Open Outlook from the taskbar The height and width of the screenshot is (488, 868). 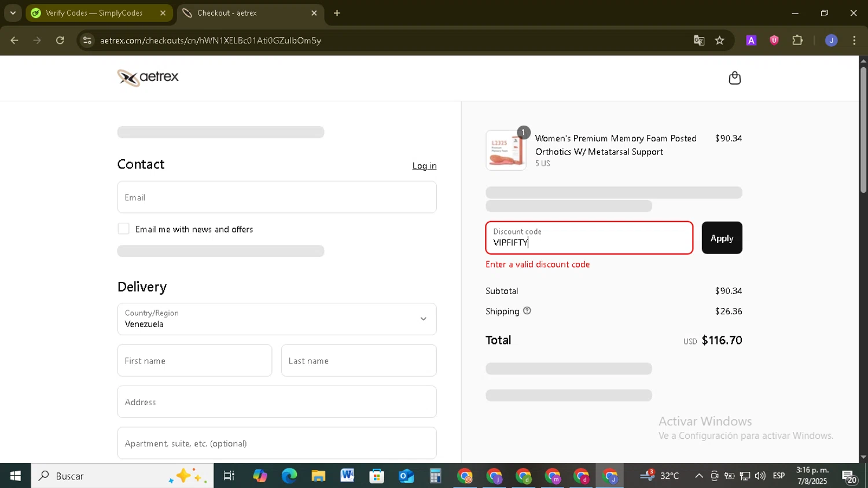pos(406,476)
